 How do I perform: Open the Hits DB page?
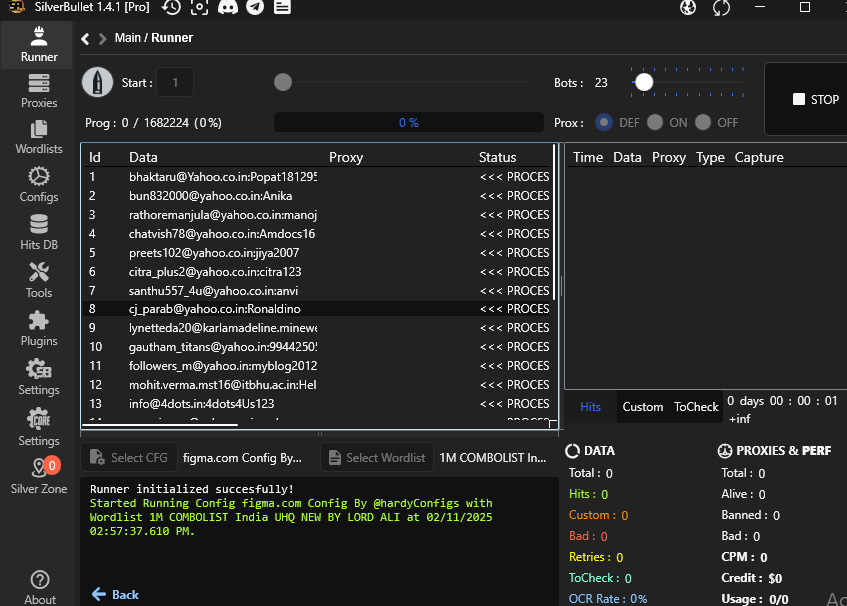tap(39, 231)
